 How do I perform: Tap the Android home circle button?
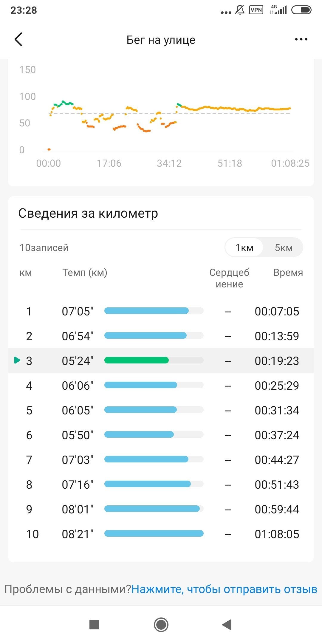pos(161,624)
